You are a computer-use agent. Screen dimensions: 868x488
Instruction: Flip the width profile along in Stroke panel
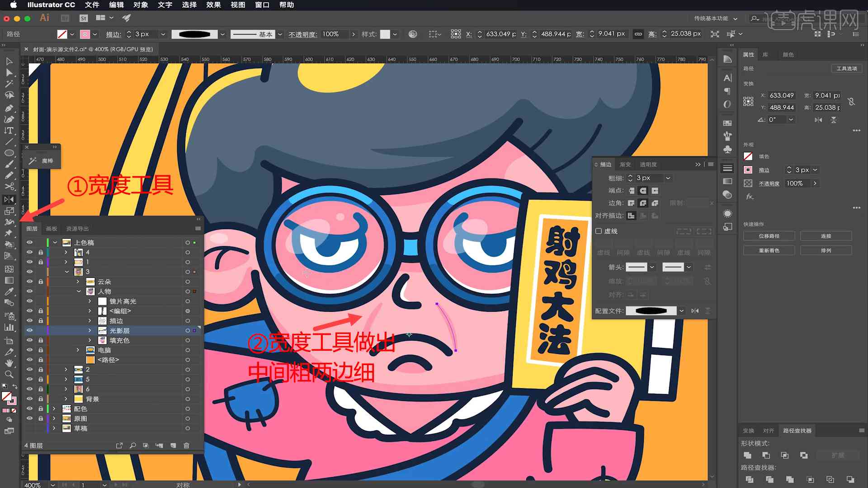pyautogui.click(x=695, y=311)
